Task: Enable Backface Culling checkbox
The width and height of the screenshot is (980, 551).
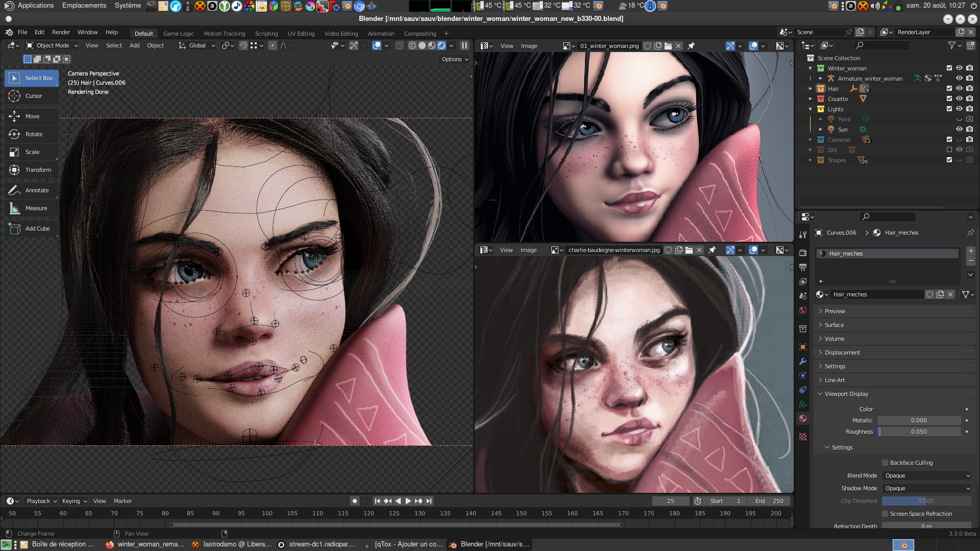Action: [885, 463]
